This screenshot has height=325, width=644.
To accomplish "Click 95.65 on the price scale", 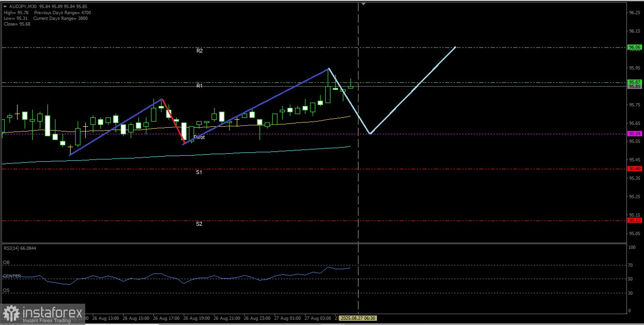I will (635, 123).
